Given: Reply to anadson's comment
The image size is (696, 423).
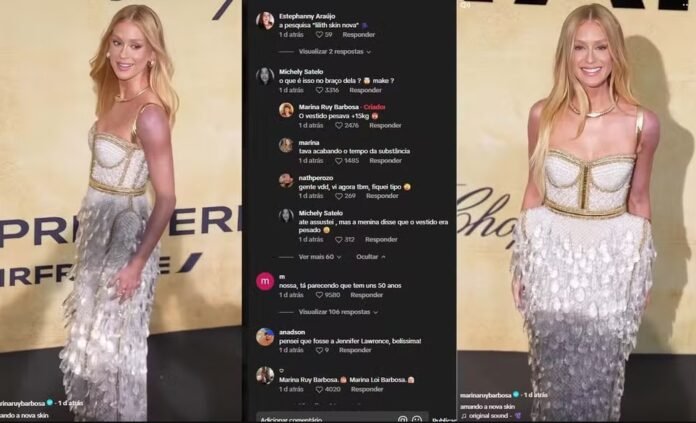Looking at the screenshot, I should [x=355, y=350].
